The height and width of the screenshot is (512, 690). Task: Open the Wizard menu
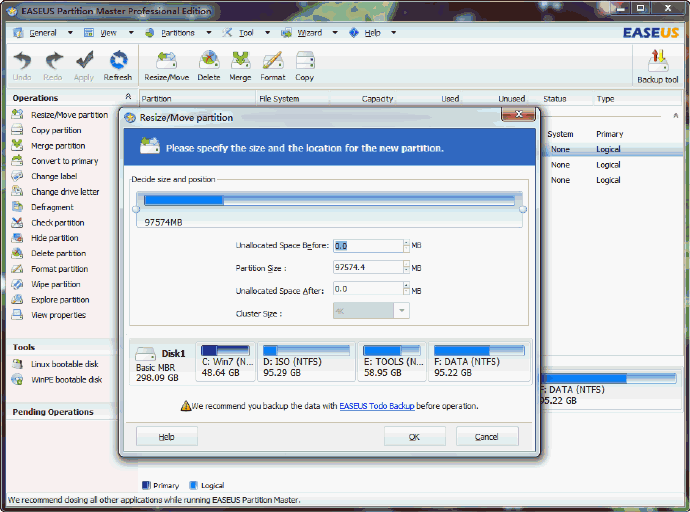click(310, 33)
